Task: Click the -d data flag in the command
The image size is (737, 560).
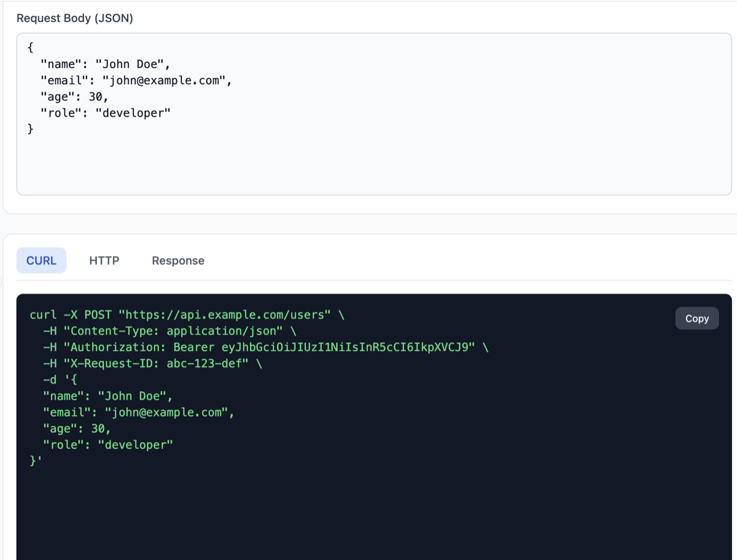Action: [53, 379]
